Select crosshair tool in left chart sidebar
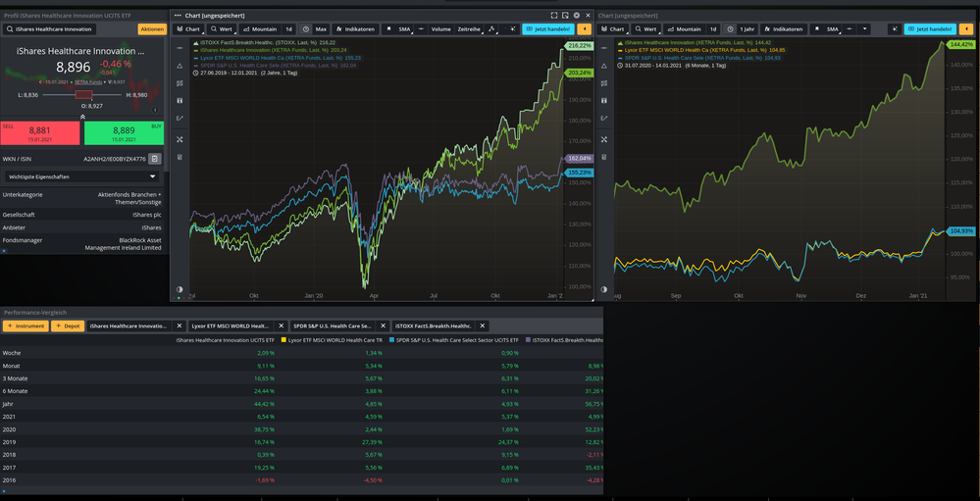Screen dimensions: 980x501 click(180, 48)
